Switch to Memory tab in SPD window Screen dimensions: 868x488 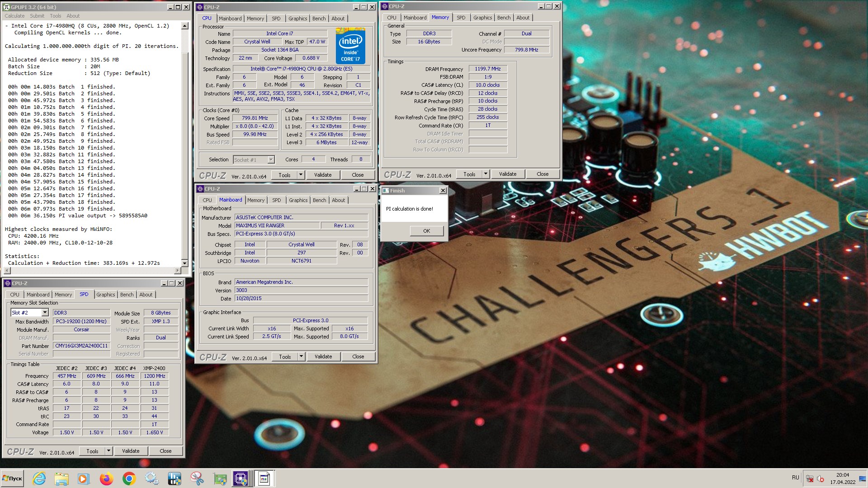pos(63,295)
